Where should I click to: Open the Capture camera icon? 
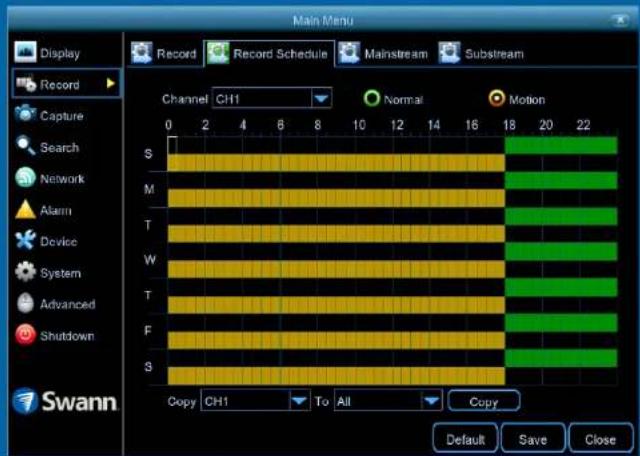(25, 115)
